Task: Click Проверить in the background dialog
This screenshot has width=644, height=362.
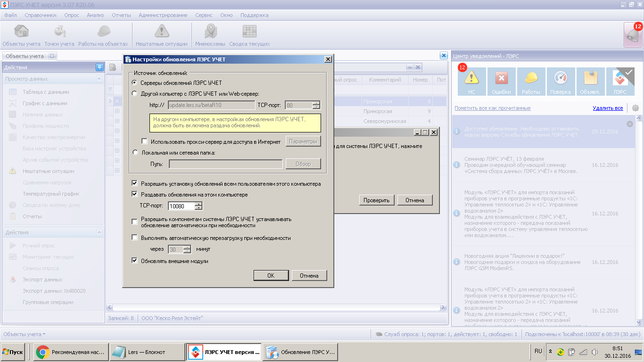Action: pyautogui.click(x=377, y=200)
